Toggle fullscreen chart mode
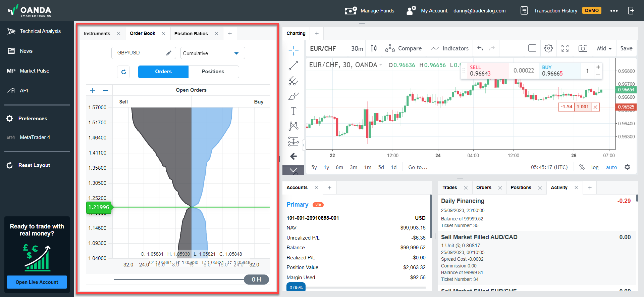 [x=565, y=48]
